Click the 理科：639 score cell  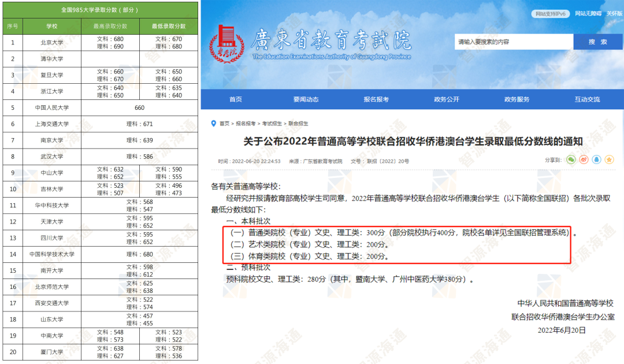click(x=140, y=140)
